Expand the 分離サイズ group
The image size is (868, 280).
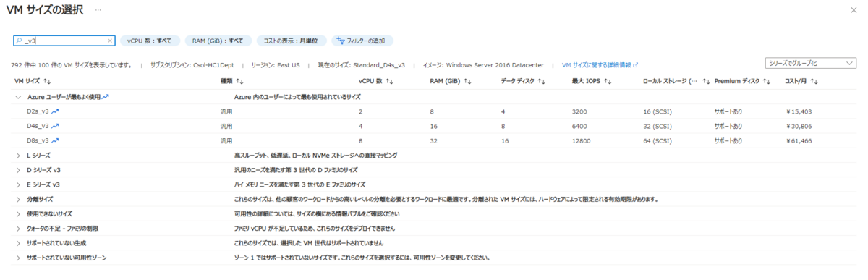(x=18, y=199)
